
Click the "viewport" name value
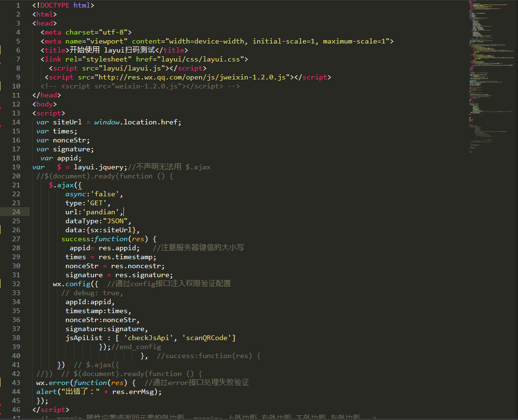click(x=107, y=41)
